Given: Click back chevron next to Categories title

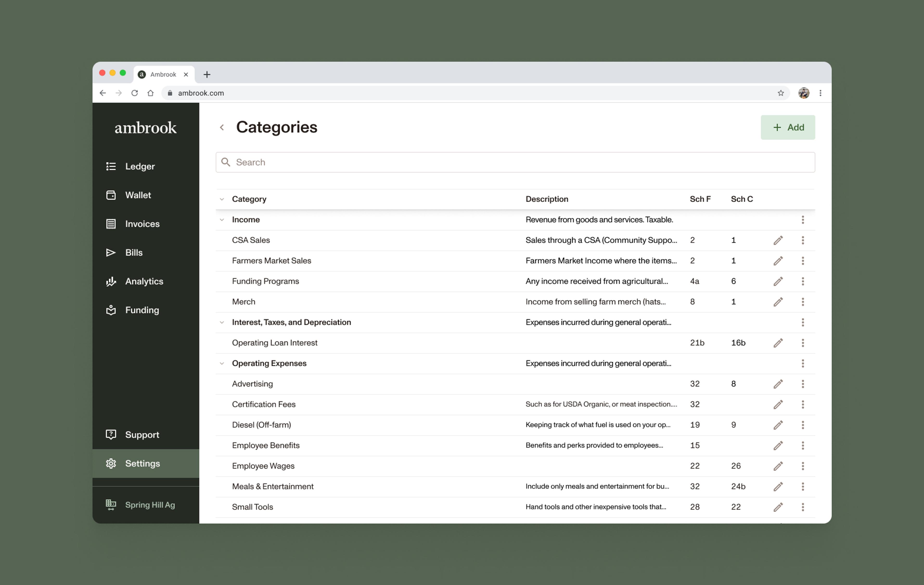Looking at the screenshot, I should [x=222, y=127].
